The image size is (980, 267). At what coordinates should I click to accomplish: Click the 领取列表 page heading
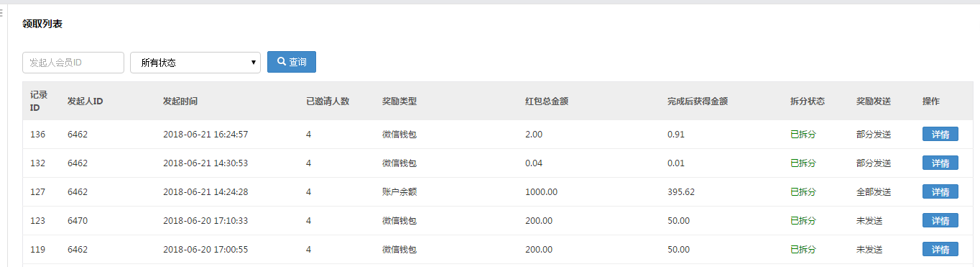[x=42, y=24]
